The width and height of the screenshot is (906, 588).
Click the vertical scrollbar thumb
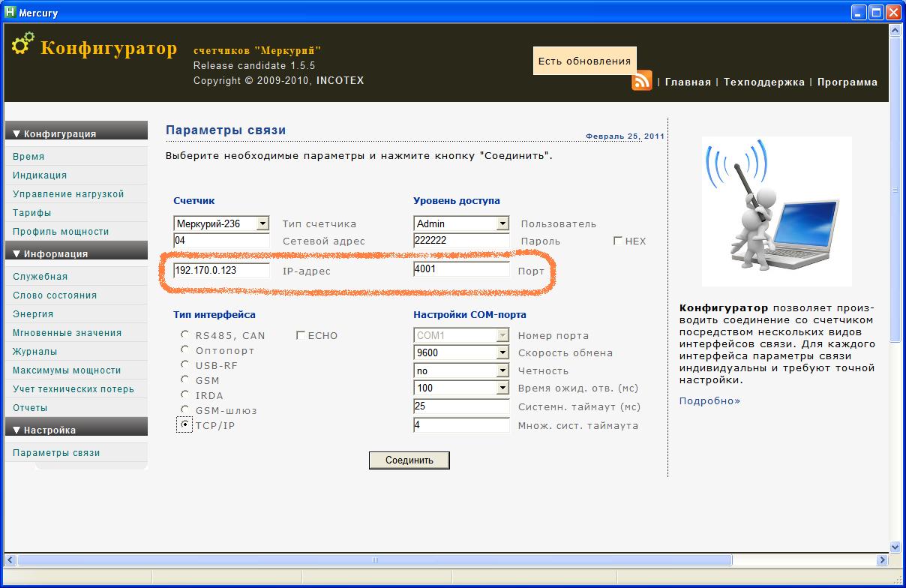pyautogui.click(x=895, y=190)
